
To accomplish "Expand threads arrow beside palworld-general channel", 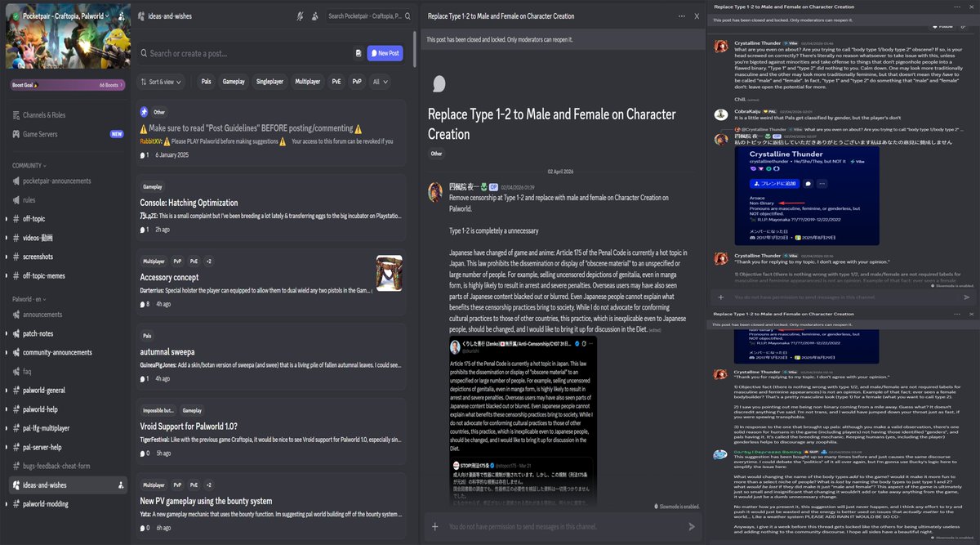I will (x=7, y=391).
